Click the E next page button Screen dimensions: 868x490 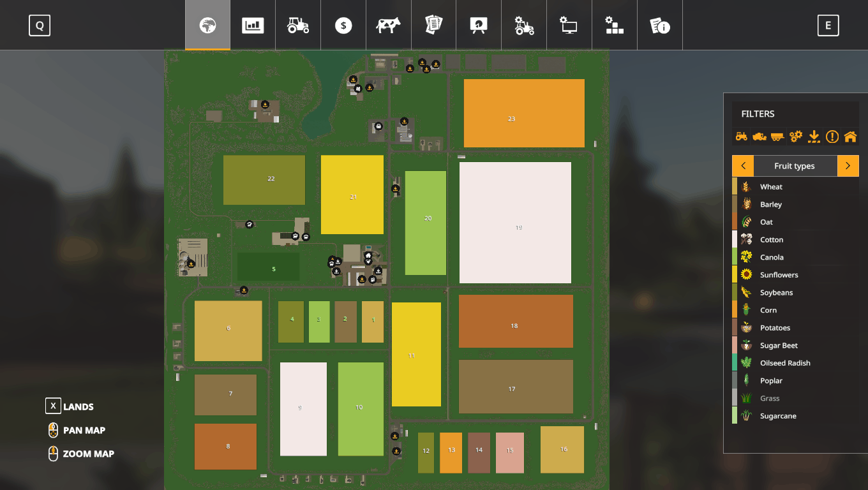coord(828,26)
